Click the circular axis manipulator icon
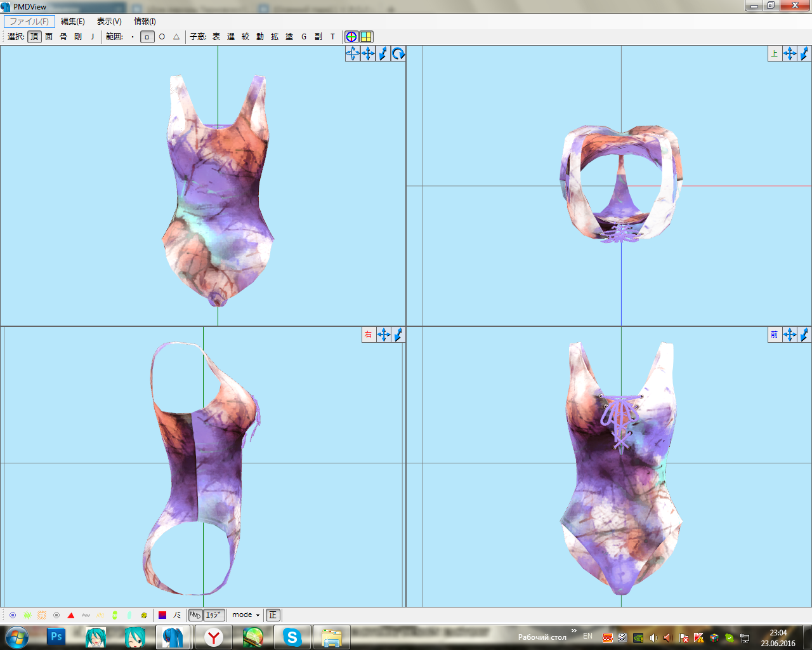812x650 pixels. pyautogui.click(x=351, y=37)
